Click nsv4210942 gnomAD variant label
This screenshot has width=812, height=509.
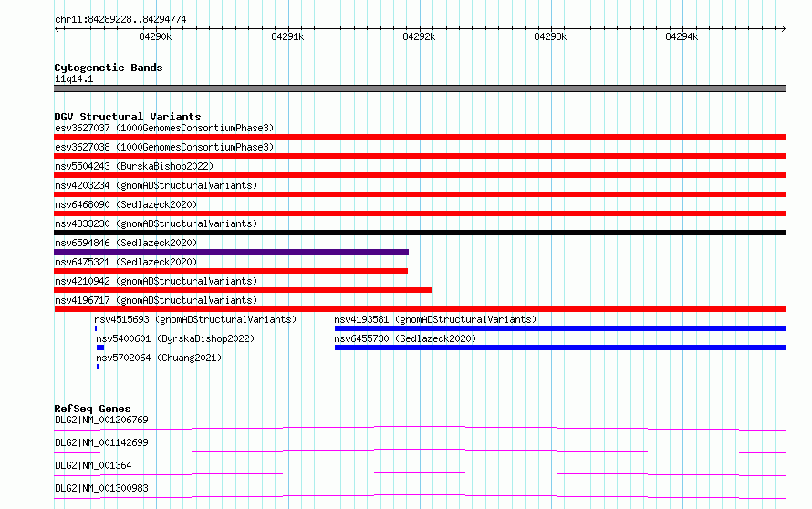pyautogui.click(x=156, y=281)
